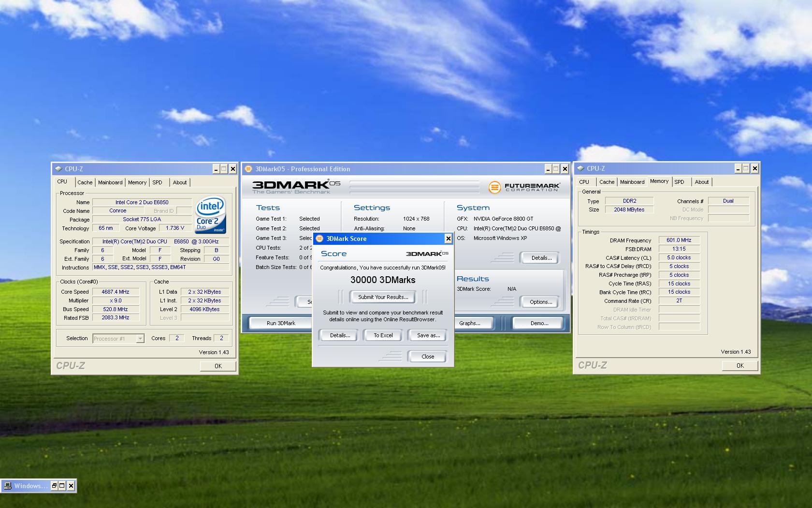Click the Level 2 cache value 4096 KBytes

204,309
